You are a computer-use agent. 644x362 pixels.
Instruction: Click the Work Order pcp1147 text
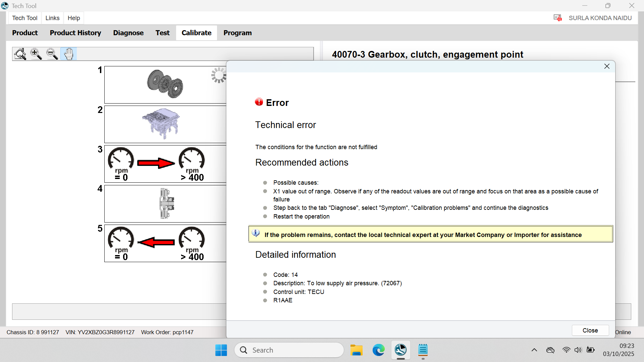coord(167,332)
